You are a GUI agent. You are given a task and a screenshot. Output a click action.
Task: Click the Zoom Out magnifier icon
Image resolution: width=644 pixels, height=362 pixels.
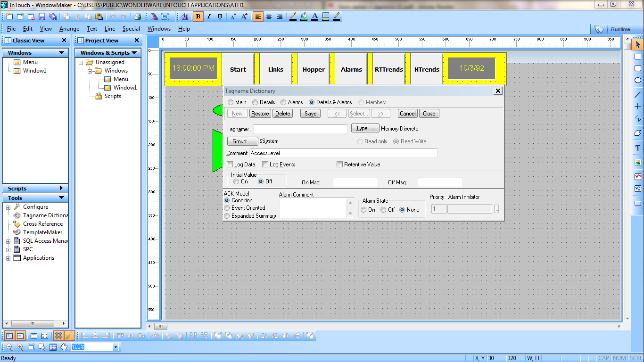pyautogui.click(x=9, y=347)
